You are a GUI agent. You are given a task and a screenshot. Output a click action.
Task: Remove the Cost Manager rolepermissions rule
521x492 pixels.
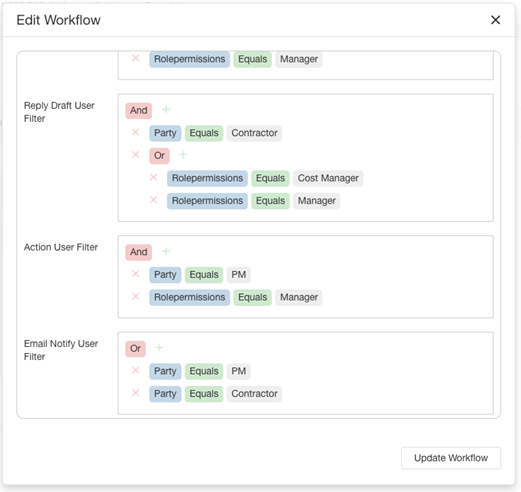[153, 177]
